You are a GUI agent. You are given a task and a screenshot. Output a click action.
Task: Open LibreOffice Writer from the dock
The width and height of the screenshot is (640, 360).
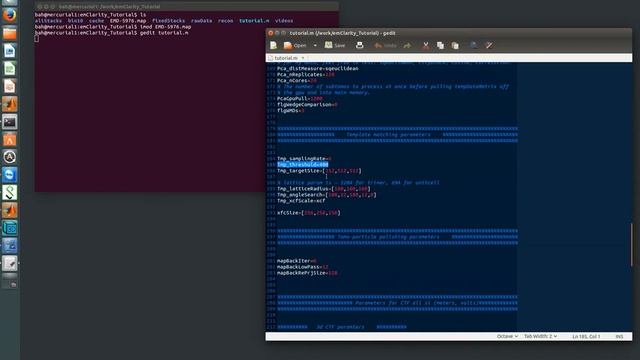point(10,51)
